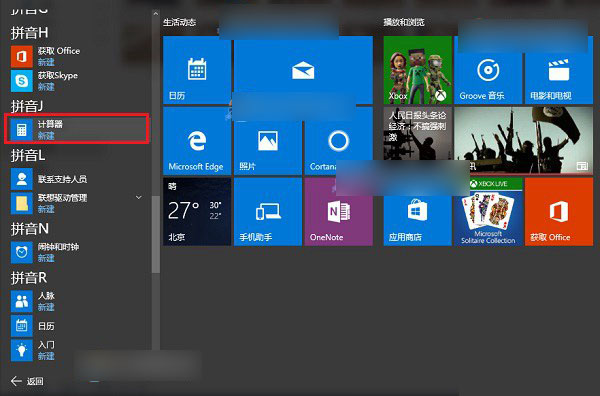Screen dimensions: 600x396
Task: Open the 获取 Office app icon in list
Action: (21, 56)
